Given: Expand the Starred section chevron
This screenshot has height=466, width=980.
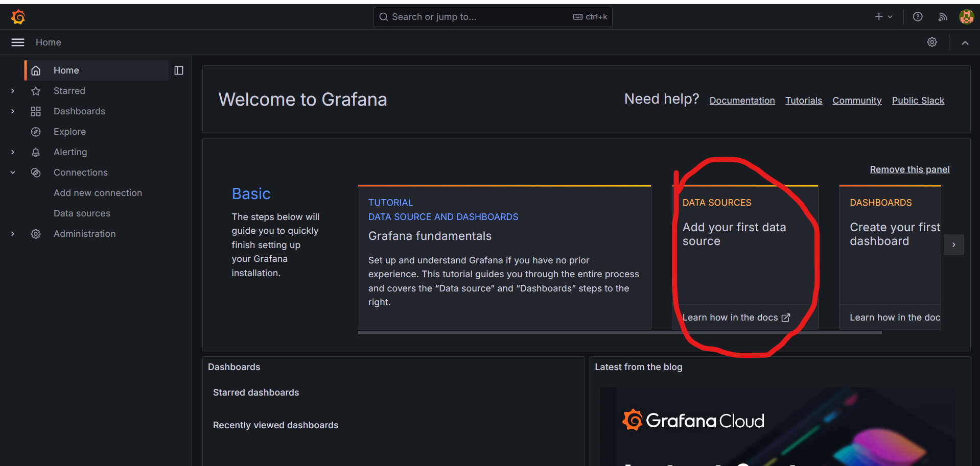Looking at the screenshot, I should click(x=13, y=91).
